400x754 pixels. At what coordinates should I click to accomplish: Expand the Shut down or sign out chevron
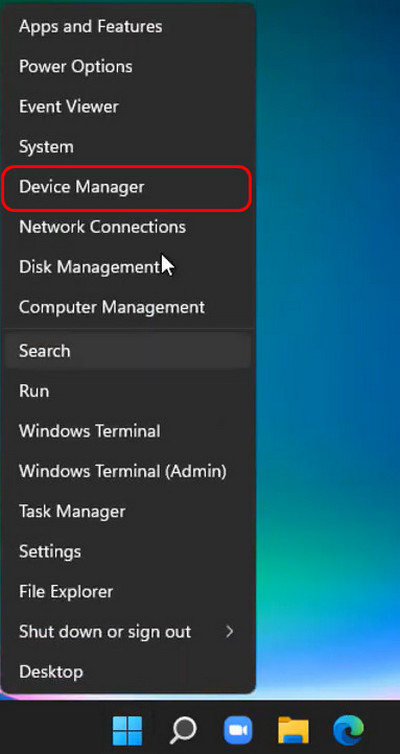(x=230, y=632)
